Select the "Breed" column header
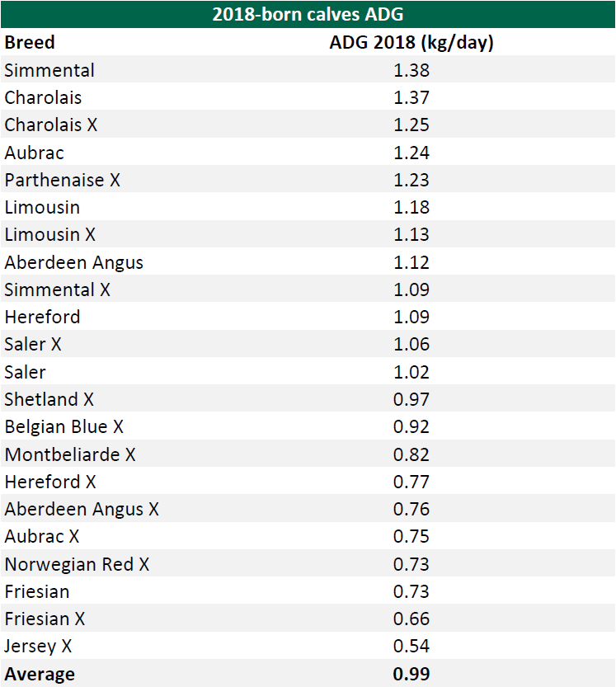 30,43
